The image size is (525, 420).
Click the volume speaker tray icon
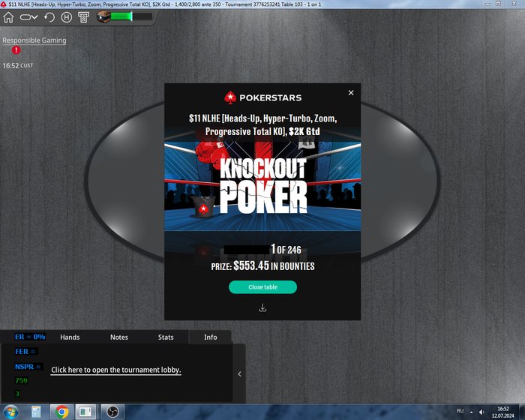(x=481, y=412)
